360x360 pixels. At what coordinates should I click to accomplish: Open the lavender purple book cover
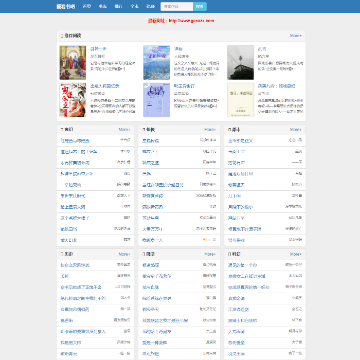[156, 100]
